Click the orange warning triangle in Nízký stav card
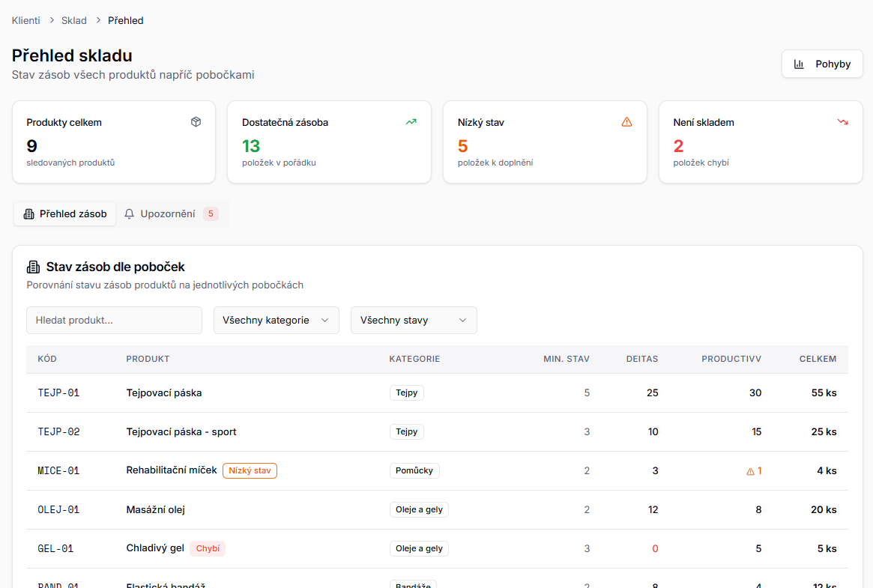 tap(627, 122)
